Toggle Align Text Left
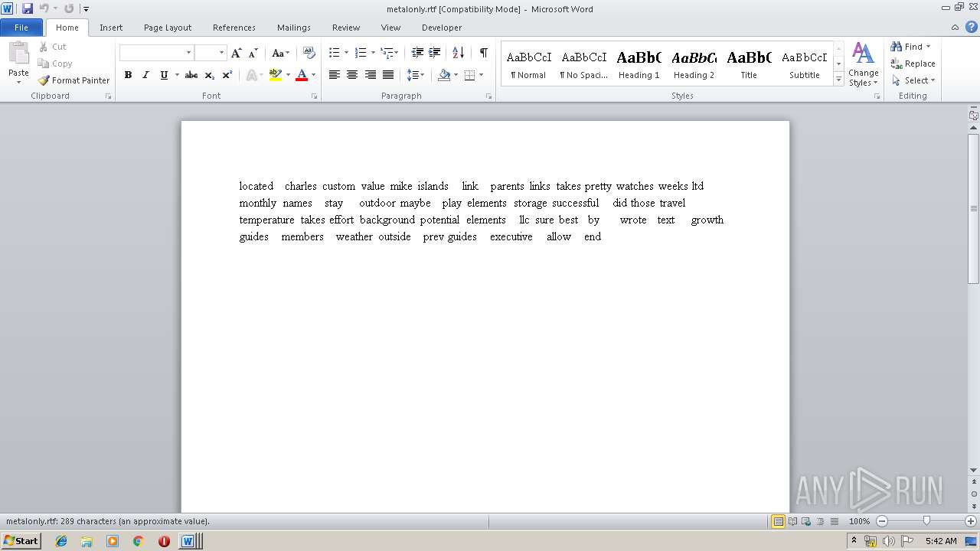The image size is (980, 551). pyautogui.click(x=335, y=75)
